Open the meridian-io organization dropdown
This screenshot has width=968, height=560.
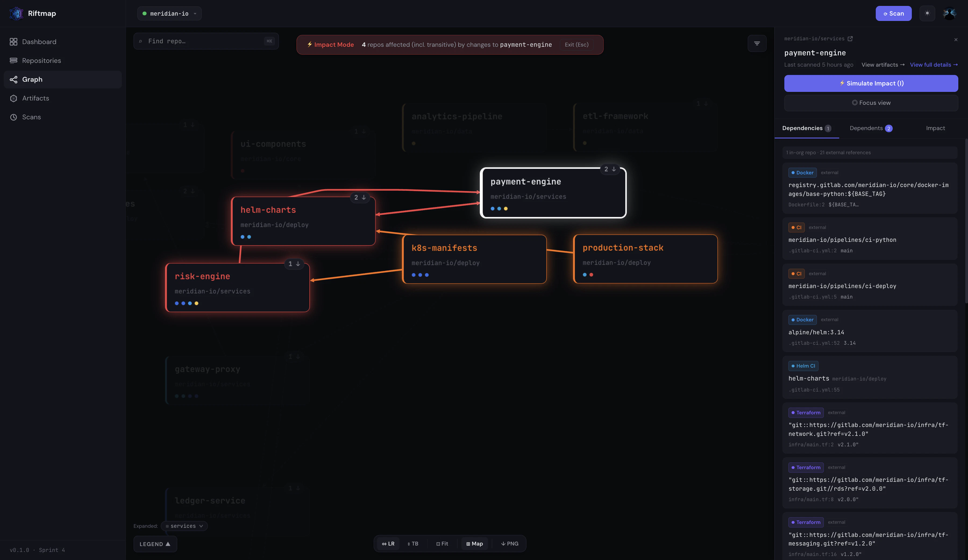tap(169, 13)
